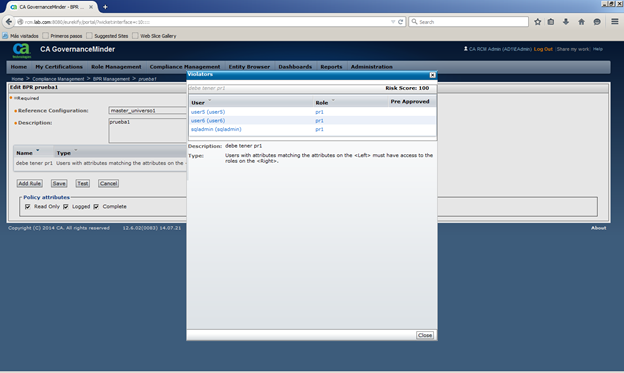Reload the page with the refresh icon
The width and height of the screenshot is (624, 373).
tap(400, 22)
